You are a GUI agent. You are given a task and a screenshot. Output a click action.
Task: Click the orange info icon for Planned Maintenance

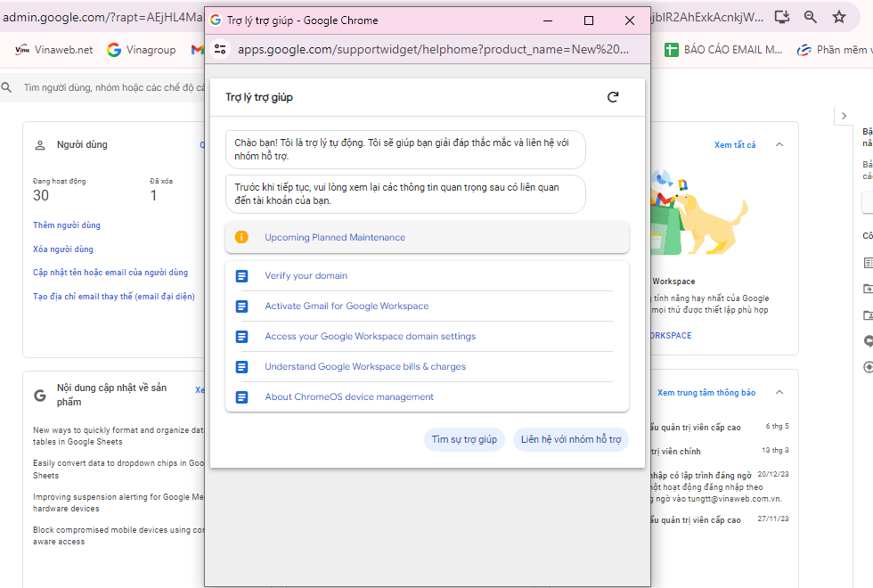[x=241, y=237]
